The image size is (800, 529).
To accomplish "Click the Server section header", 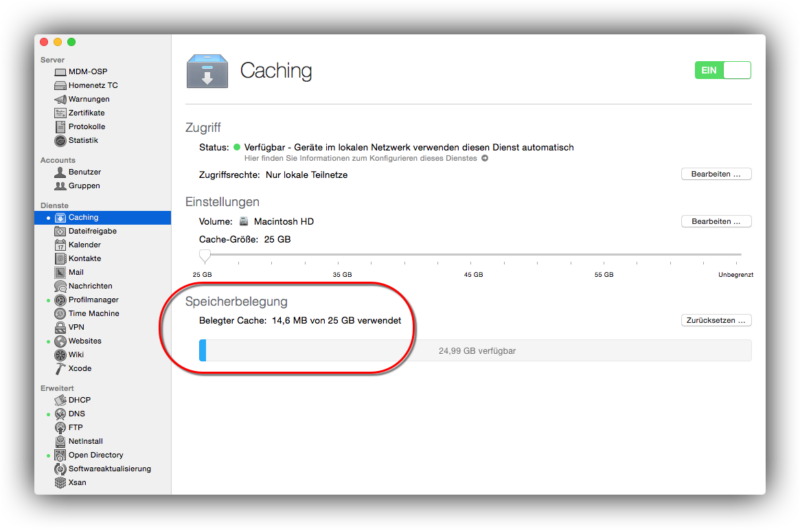I will click(53, 60).
